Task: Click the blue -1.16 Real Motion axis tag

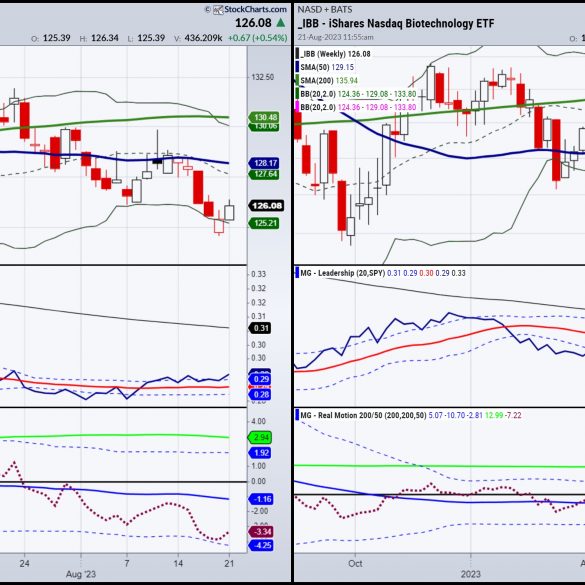Action: [261, 499]
